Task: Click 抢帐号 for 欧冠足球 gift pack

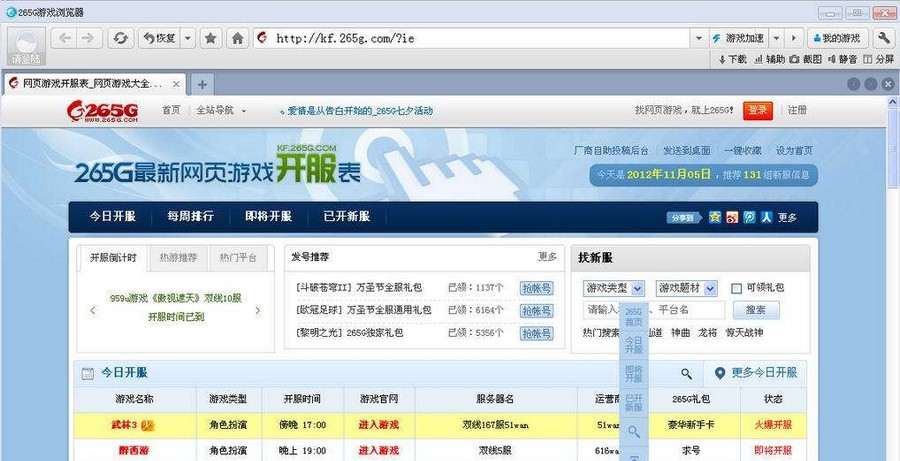Action: pos(536,311)
